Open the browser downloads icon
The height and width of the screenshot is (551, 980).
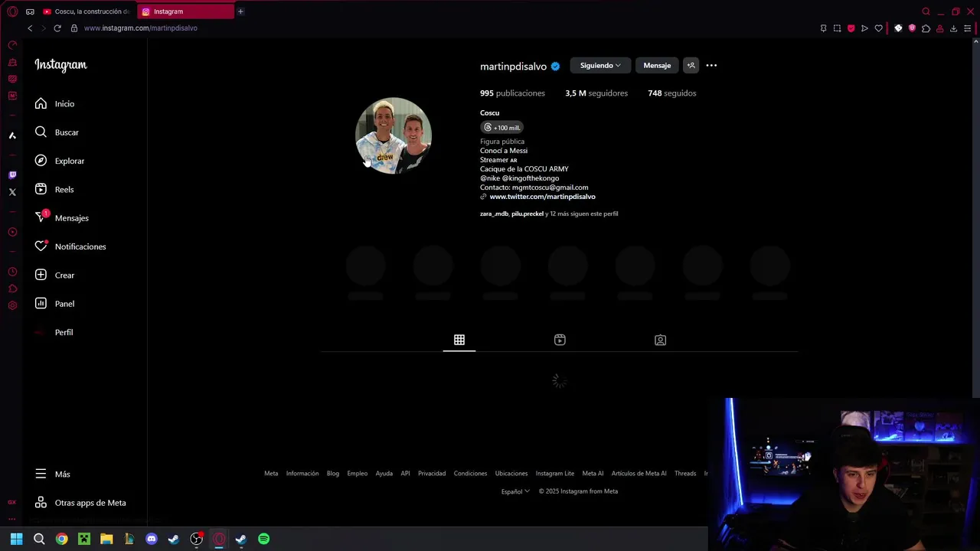(953, 28)
